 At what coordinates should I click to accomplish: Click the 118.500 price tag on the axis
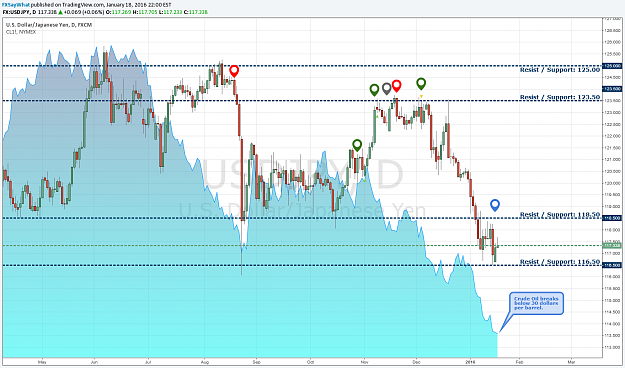click(x=612, y=218)
